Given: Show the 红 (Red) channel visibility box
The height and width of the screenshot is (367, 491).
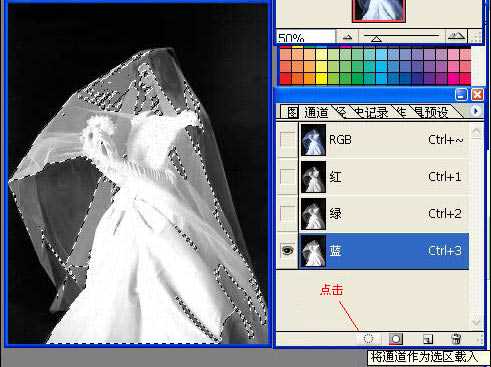Looking at the screenshot, I should pyautogui.click(x=287, y=177).
